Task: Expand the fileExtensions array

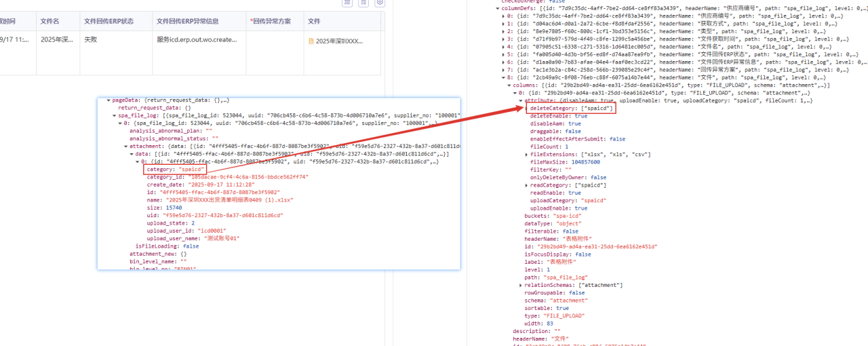Action: pos(527,154)
